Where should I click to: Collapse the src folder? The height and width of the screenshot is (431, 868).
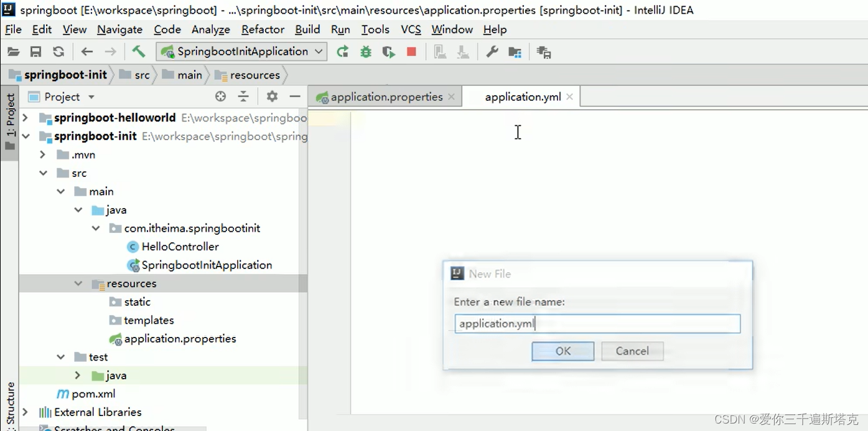pos(43,173)
